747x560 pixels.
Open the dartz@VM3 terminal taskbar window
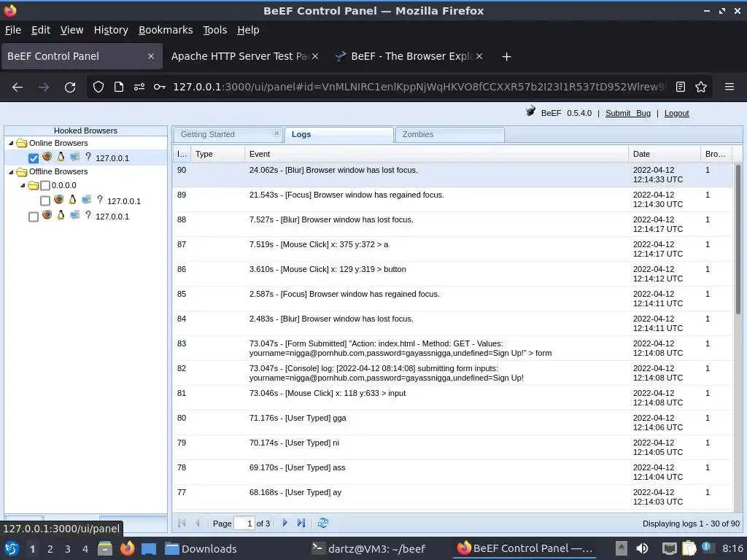(368, 548)
